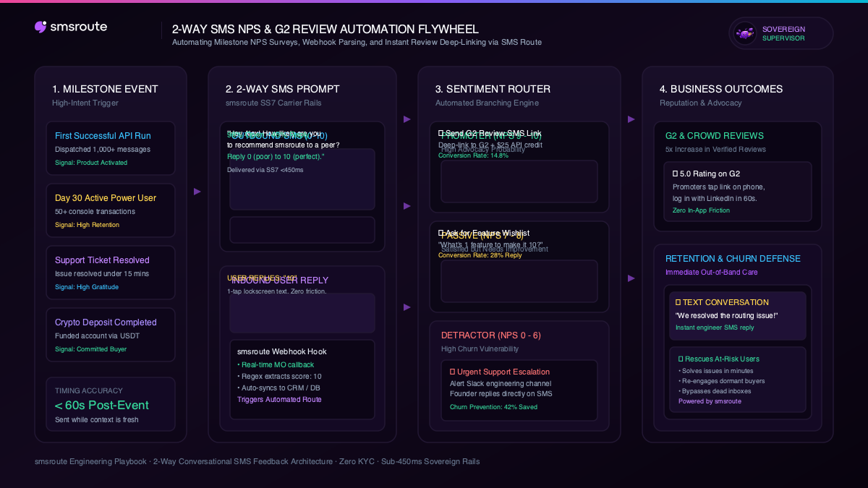Select the 'Crypto Deposit Completed' title

tap(106, 322)
